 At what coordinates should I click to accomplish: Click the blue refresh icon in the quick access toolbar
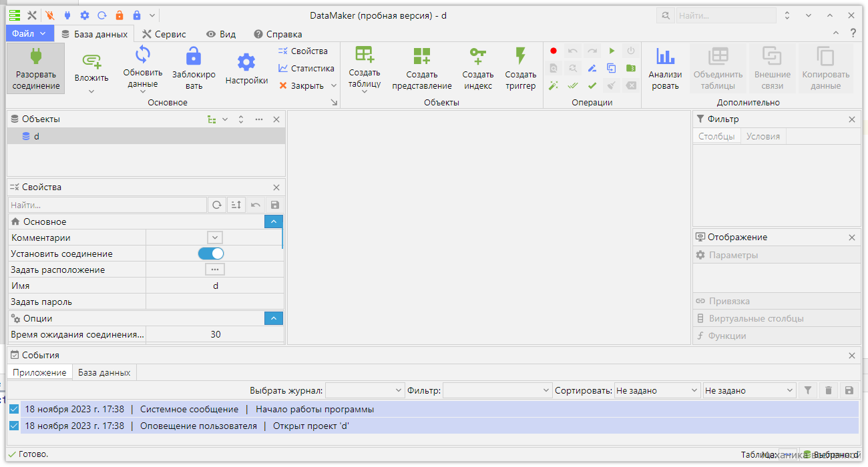102,15
